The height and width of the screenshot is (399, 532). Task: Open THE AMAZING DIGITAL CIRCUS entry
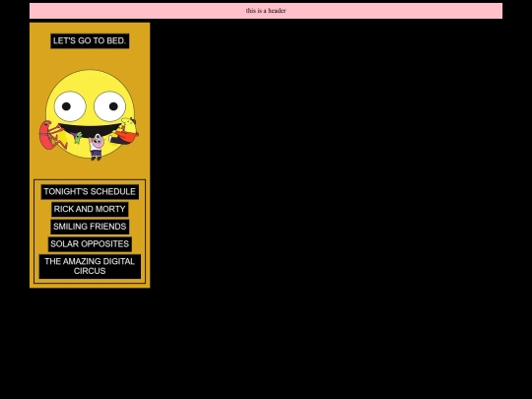[90, 266]
